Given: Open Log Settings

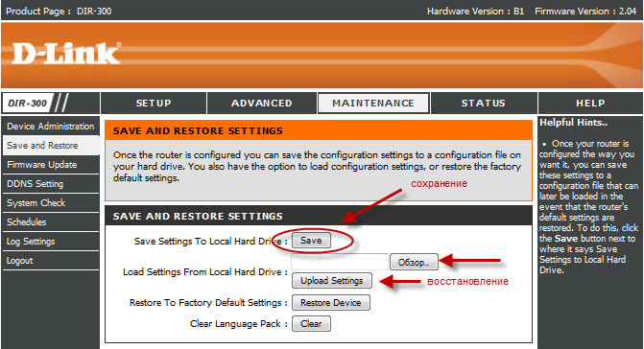Looking at the screenshot, I should tap(51, 242).
